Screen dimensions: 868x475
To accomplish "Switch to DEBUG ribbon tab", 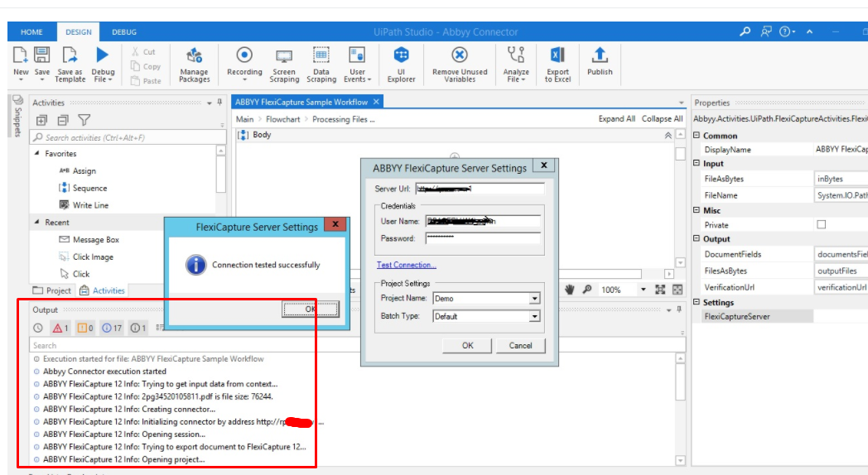I will (x=124, y=32).
